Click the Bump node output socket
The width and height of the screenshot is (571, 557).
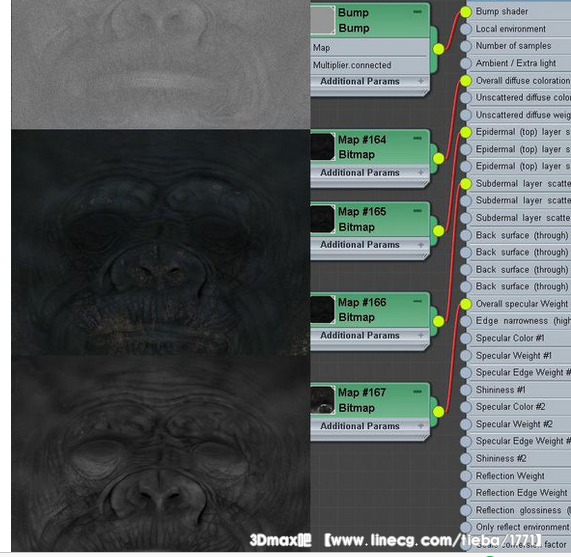click(x=439, y=49)
